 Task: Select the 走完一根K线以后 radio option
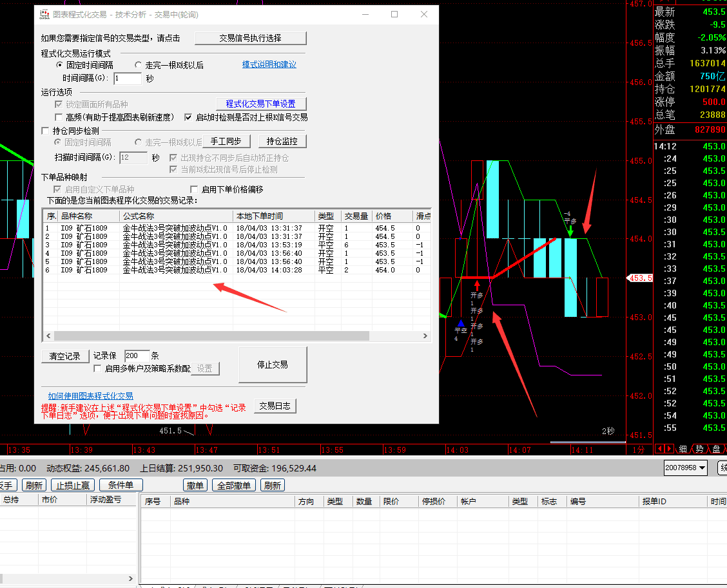[x=138, y=65]
